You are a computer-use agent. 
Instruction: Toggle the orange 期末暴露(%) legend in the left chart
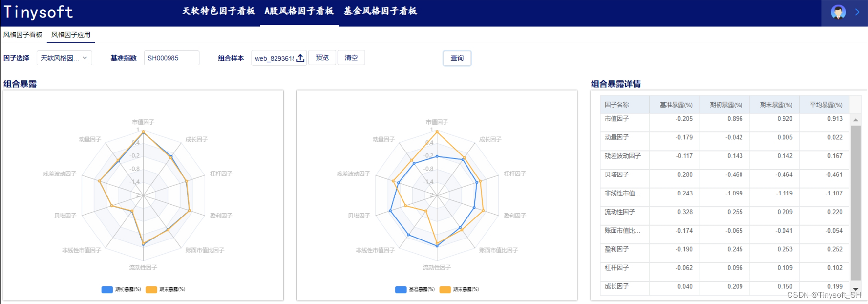[165, 289]
